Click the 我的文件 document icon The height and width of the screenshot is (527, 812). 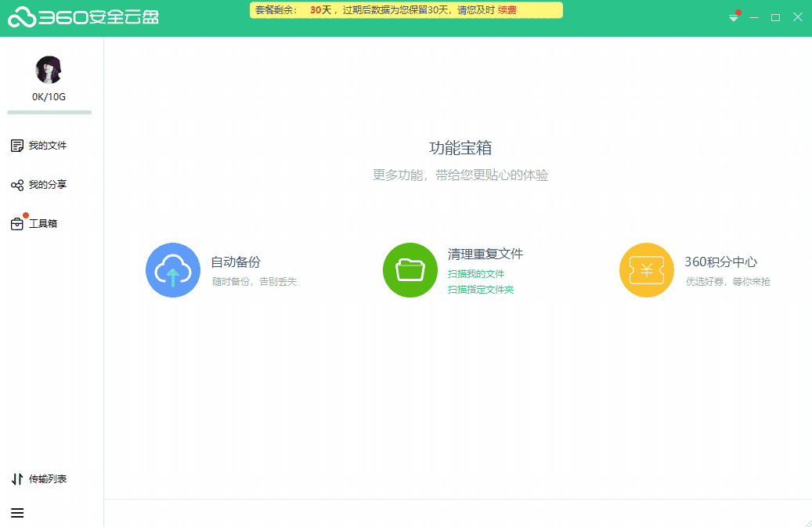[x=17, y=146]
